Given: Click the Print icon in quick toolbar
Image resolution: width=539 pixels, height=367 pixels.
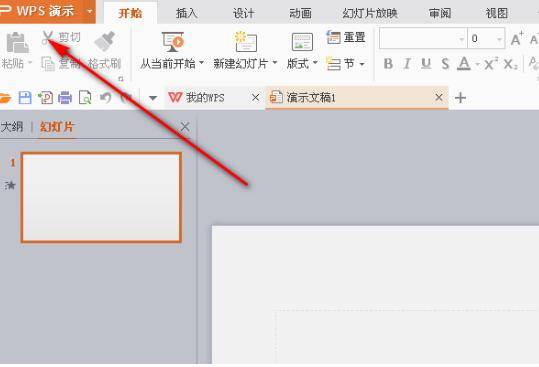Looking at the screenshot, I should [x=65, y=98].
